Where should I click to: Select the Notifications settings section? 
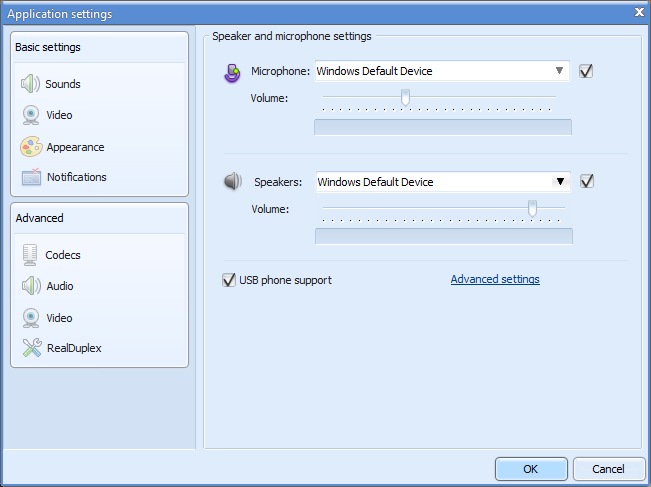[76, 177]
